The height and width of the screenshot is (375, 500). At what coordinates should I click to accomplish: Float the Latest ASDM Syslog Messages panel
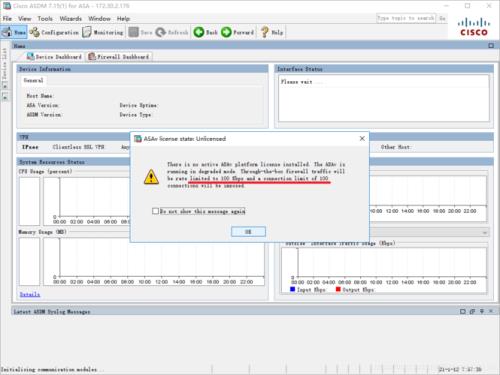coord(472,311)
